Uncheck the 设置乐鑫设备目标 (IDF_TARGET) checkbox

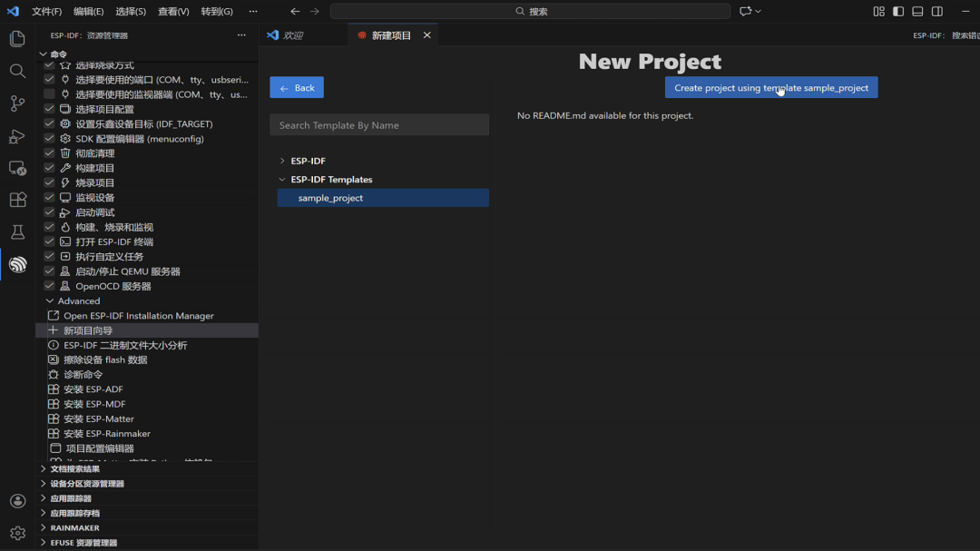click(x=49, y=123)
